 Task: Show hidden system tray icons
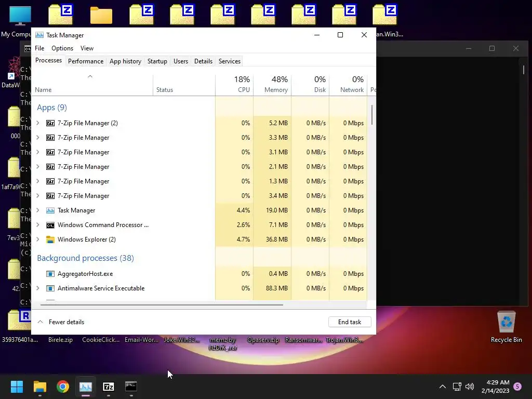pyautogui.click(x=443, y=387)
